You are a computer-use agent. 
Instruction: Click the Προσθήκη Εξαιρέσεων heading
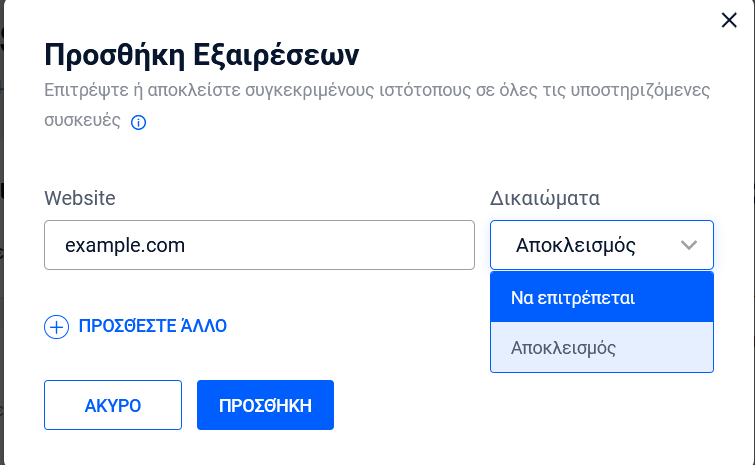[x=202, y=55]
